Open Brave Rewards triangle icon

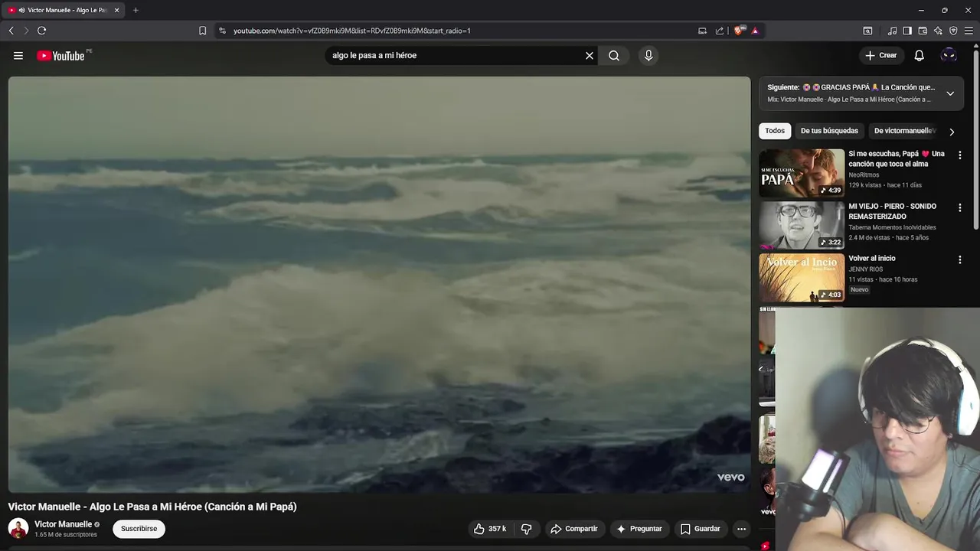coord(755,31)
